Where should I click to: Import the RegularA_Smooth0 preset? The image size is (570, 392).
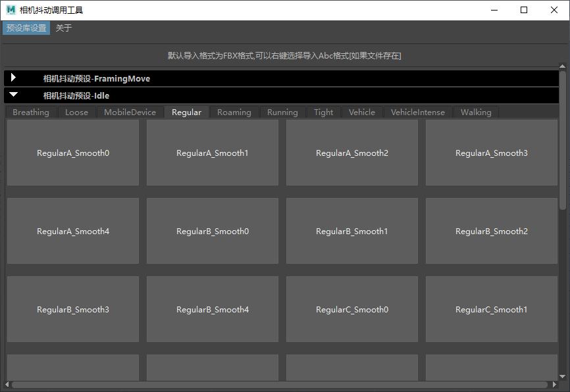click(73, 153)
